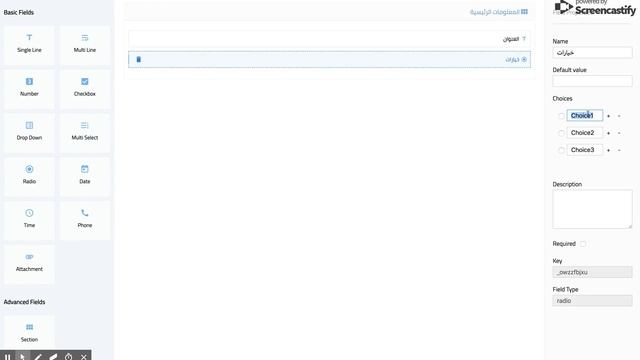Image resolution: width=640 pixels, height=360 pixels.
Task: Click the Choices label
Action: [562, 98]
